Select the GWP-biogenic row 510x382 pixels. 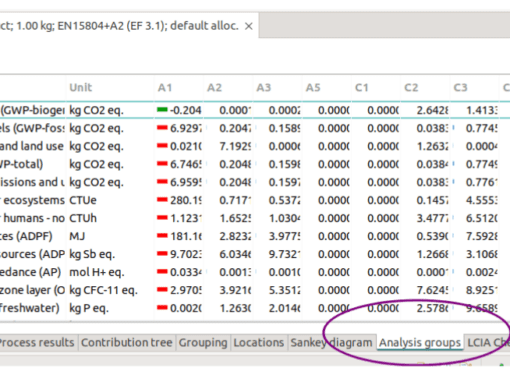point(255,110)
